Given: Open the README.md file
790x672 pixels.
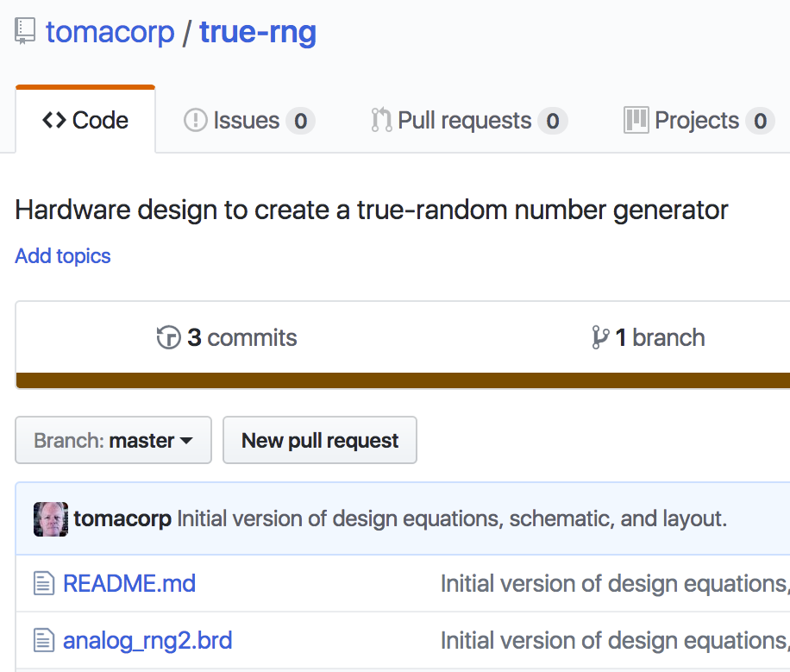Looking at the screenshot, I should click(129, 584).
